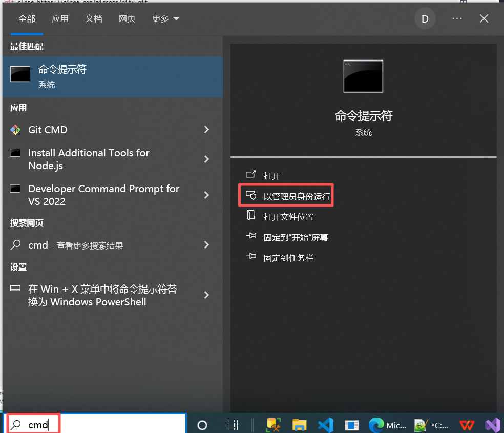Open the yellow database tool taskbar icon

tap(274, 425)
